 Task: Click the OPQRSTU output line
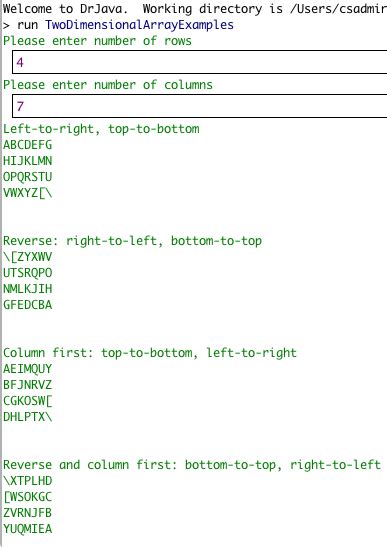coord(28,177)
